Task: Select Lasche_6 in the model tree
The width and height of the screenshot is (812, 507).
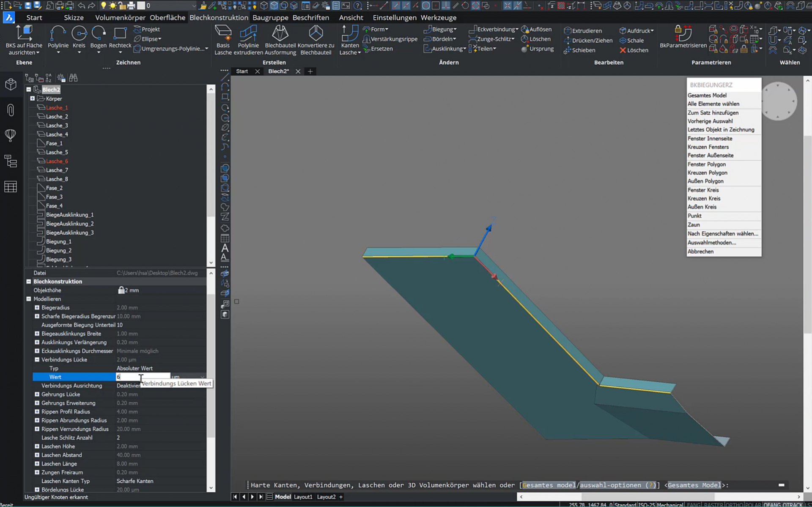Action: pos(57,161)
